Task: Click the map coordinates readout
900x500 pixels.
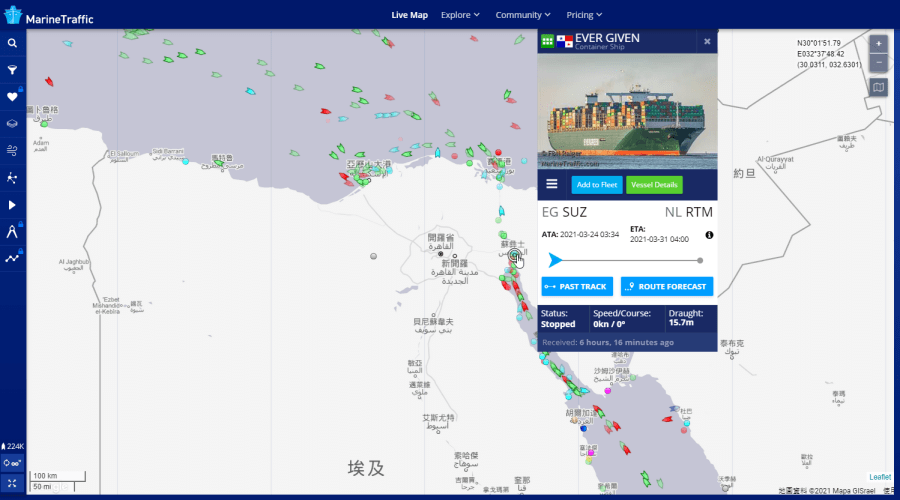Action: coord(829,54)
